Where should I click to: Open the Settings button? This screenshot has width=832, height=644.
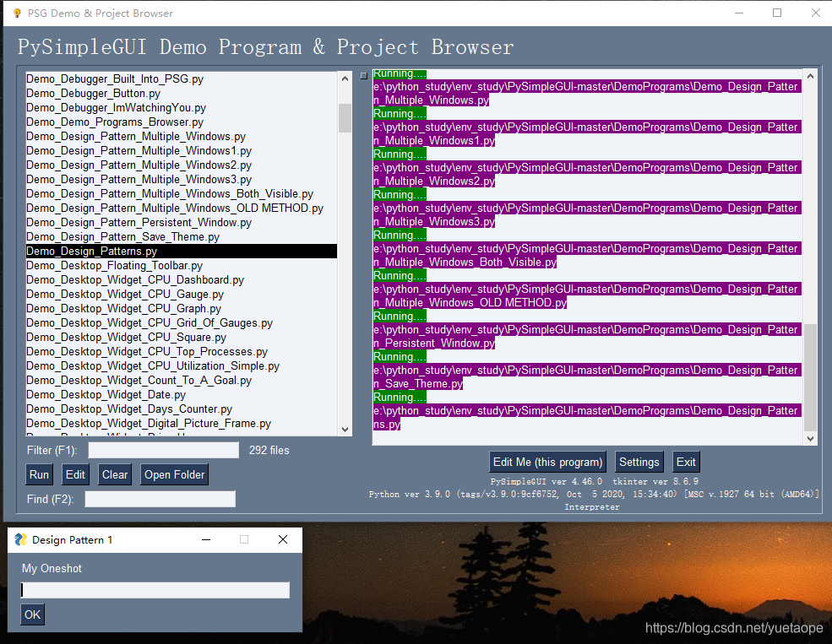pos(639,462)
